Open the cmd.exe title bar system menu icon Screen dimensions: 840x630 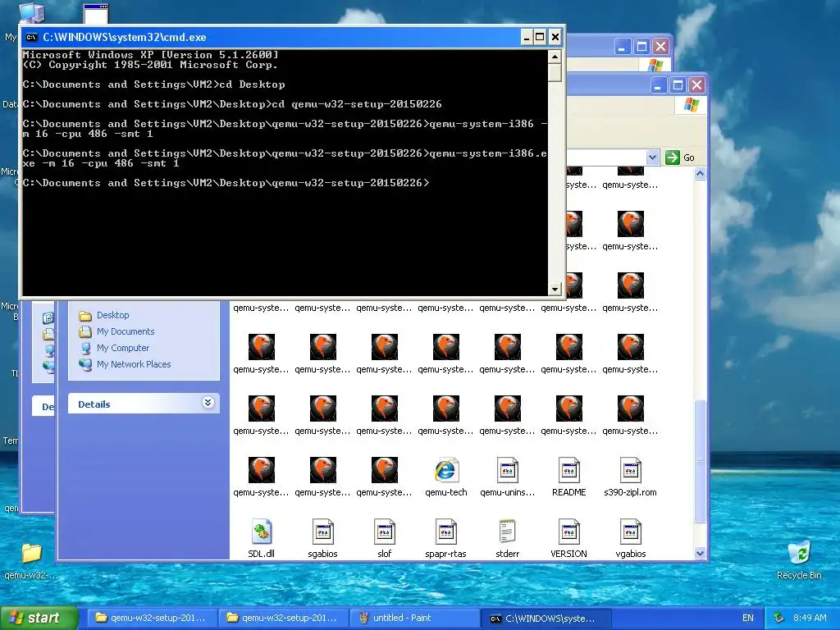pos(32,37)
